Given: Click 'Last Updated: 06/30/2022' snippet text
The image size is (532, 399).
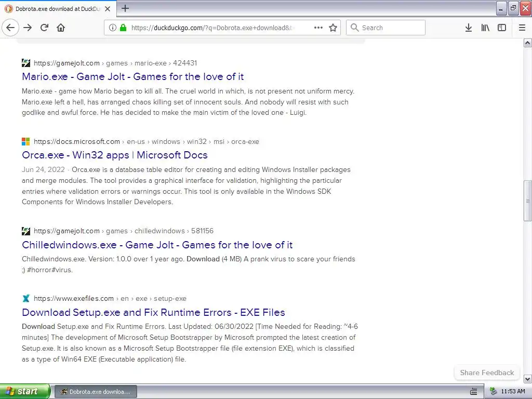Looking at the screenshot, I should click(211, 326).
